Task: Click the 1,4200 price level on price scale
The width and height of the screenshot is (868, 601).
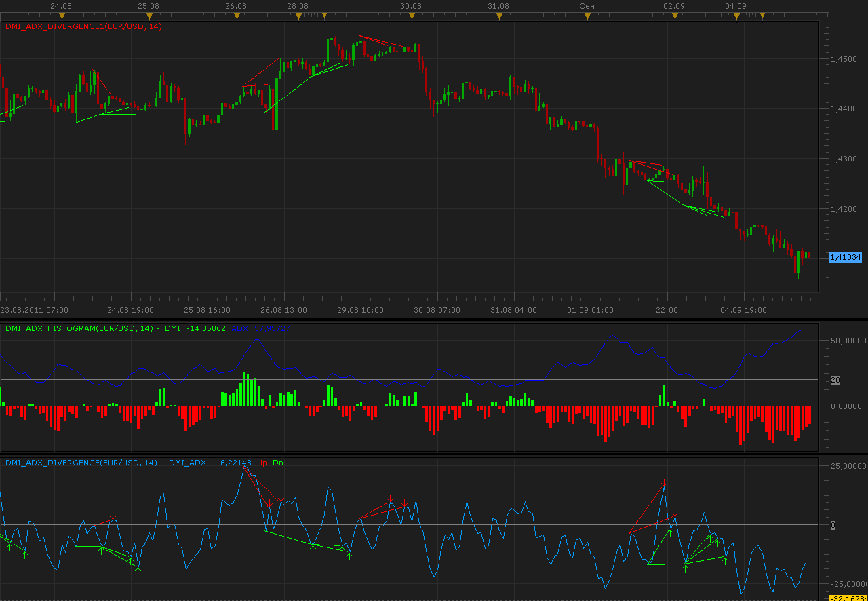Action: (843, 209)
